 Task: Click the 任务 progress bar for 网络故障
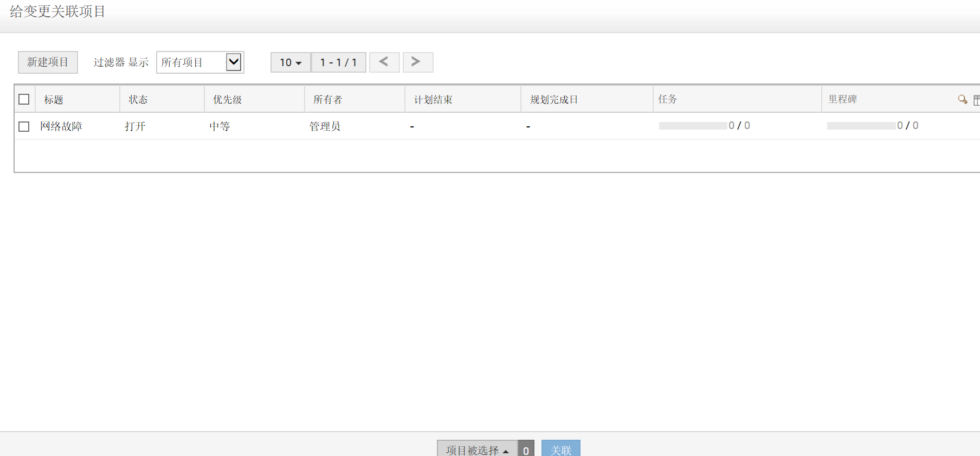[693, 126]
